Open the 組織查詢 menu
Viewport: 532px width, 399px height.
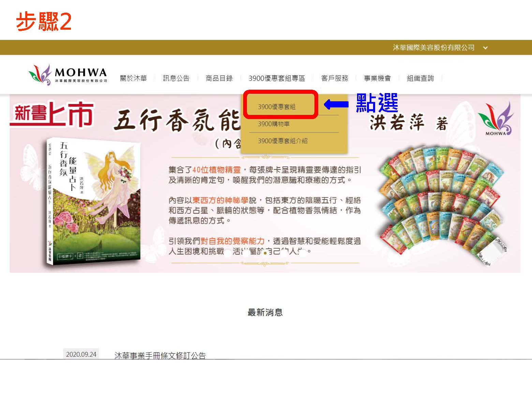[x=420, y=78]
